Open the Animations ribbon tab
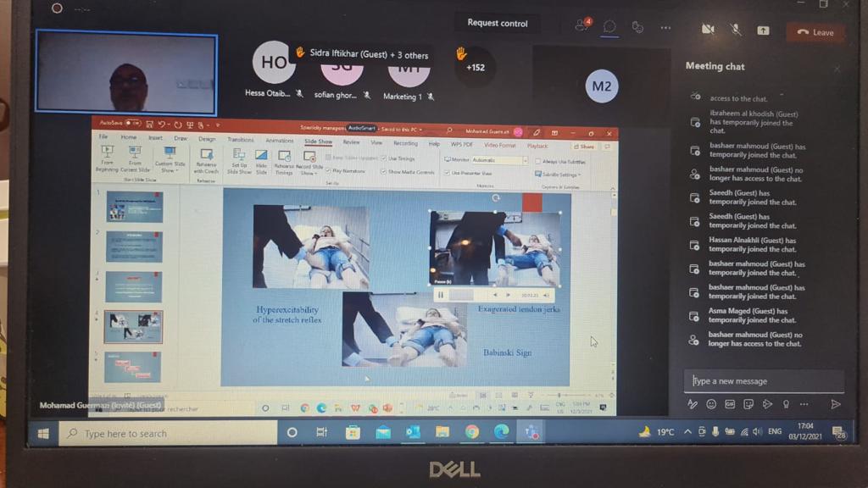The image size is (868, 488). click(279, 141)
